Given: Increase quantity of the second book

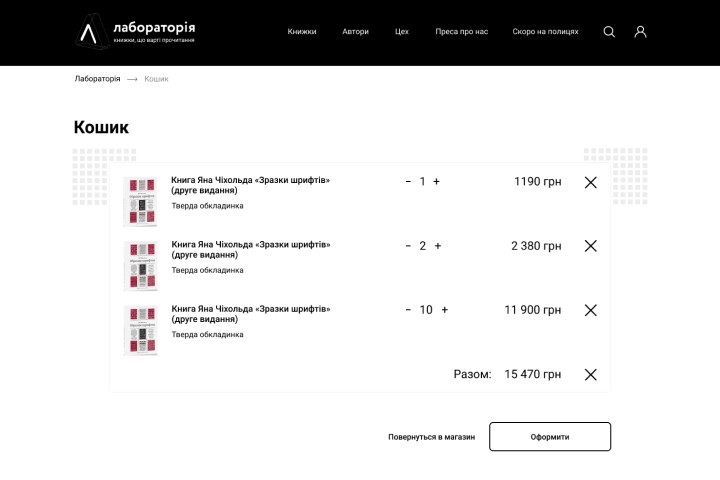Looking at the screenshot, I should 438,246.
